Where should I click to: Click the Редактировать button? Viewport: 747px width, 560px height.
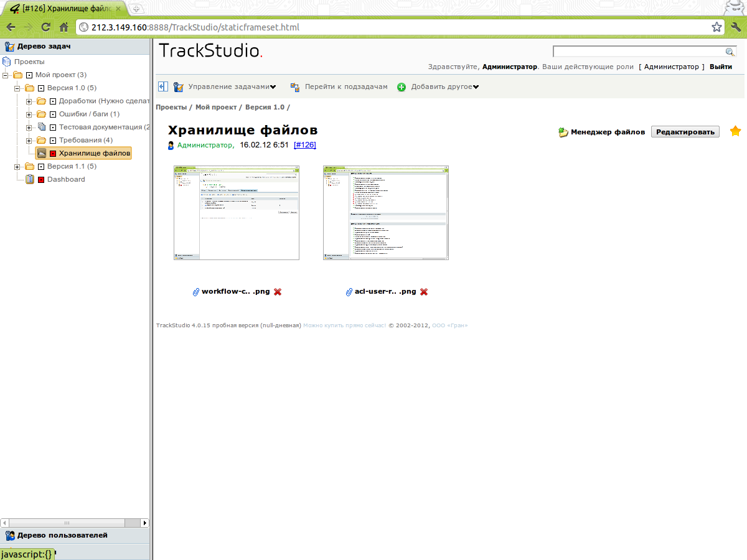685,132
